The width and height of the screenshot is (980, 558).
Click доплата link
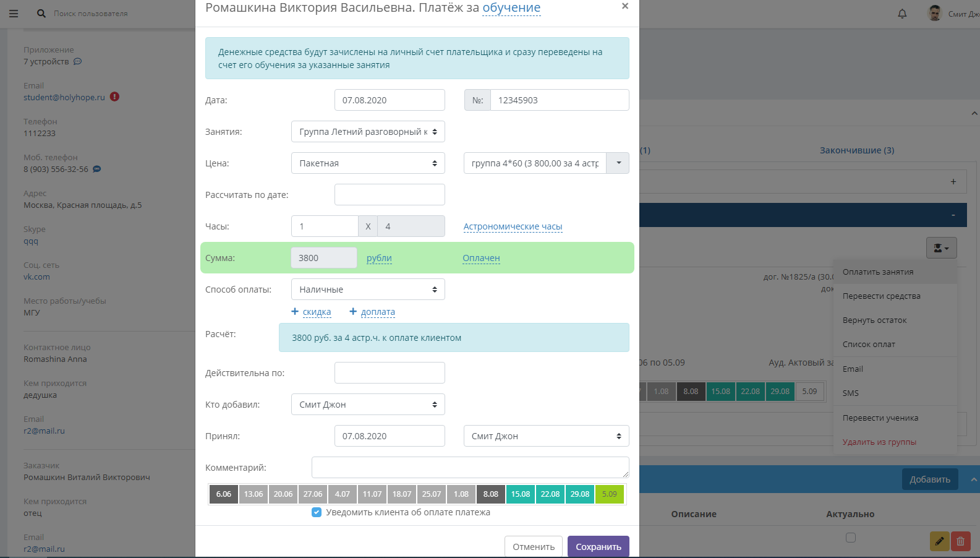point(378,312)
